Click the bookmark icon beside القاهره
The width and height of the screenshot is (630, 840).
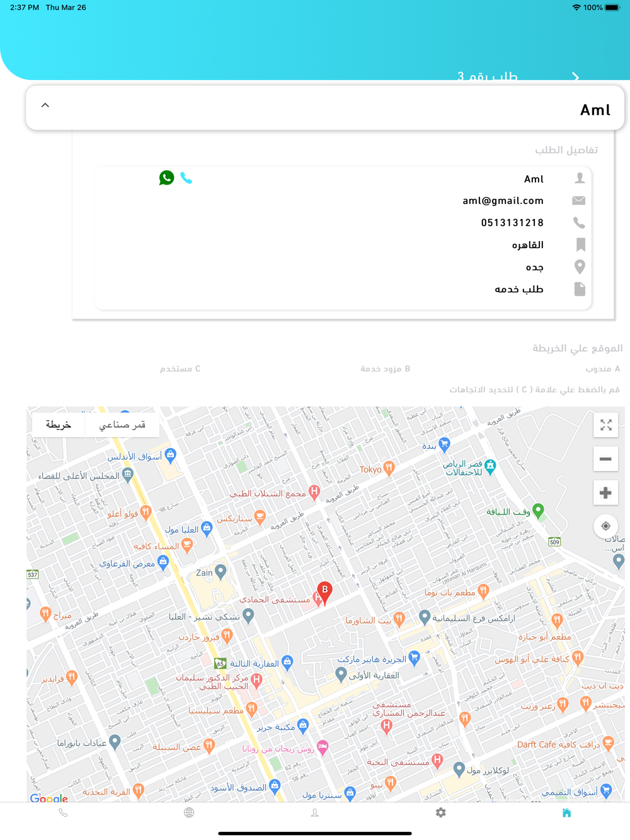581,244
